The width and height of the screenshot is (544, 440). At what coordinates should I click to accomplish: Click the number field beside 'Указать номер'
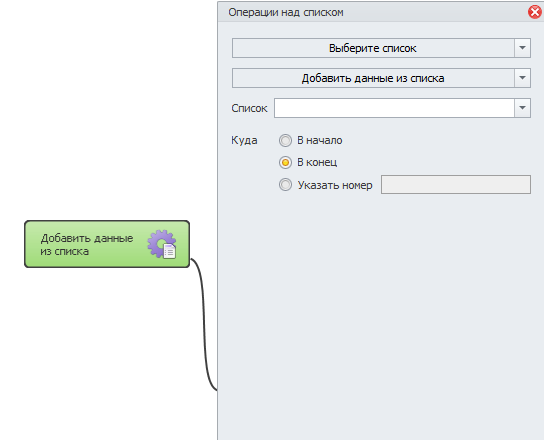(456, 185)
